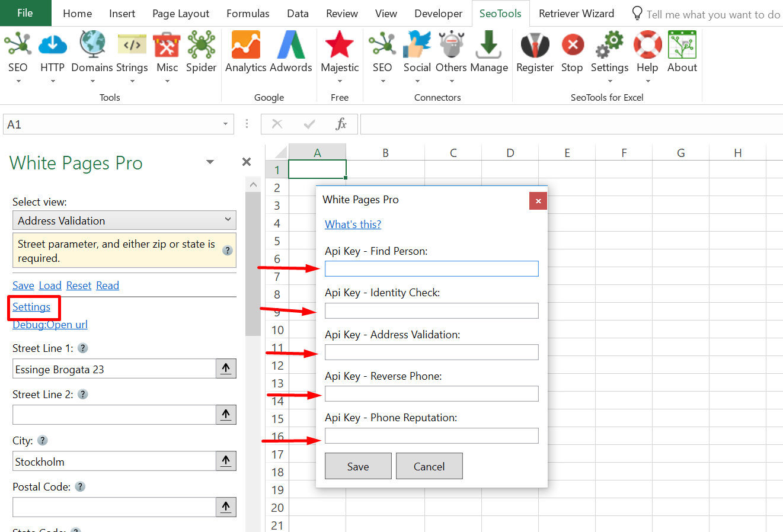Image resolution: width=783 pixels, height=532 pixels.
Task: Switch to the Home ribbon tab
Action: [78, 14]
